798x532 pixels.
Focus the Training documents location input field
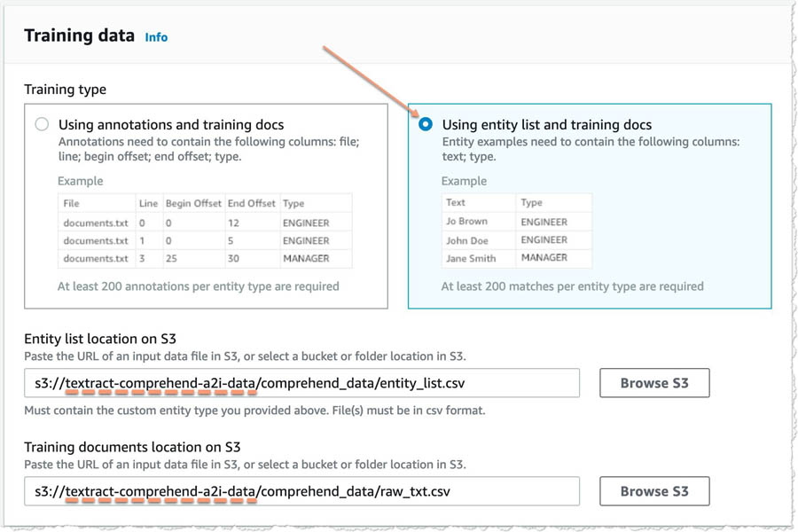[301, 491]
